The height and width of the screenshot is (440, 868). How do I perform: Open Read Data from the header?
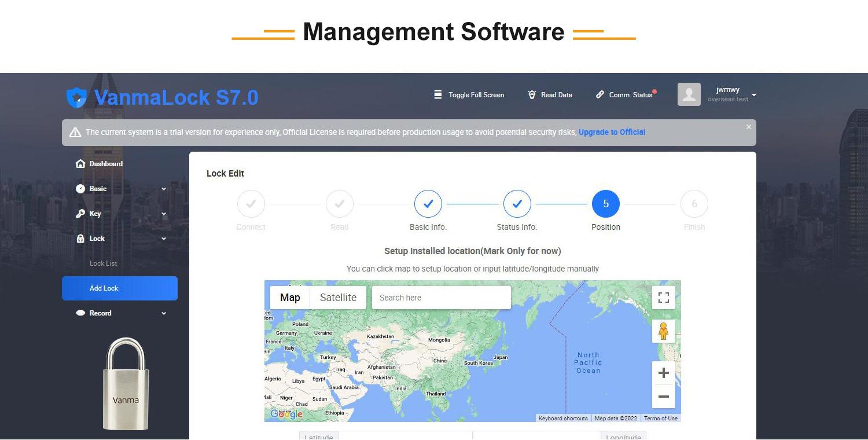pyautogui.click(x=550, y=94)
